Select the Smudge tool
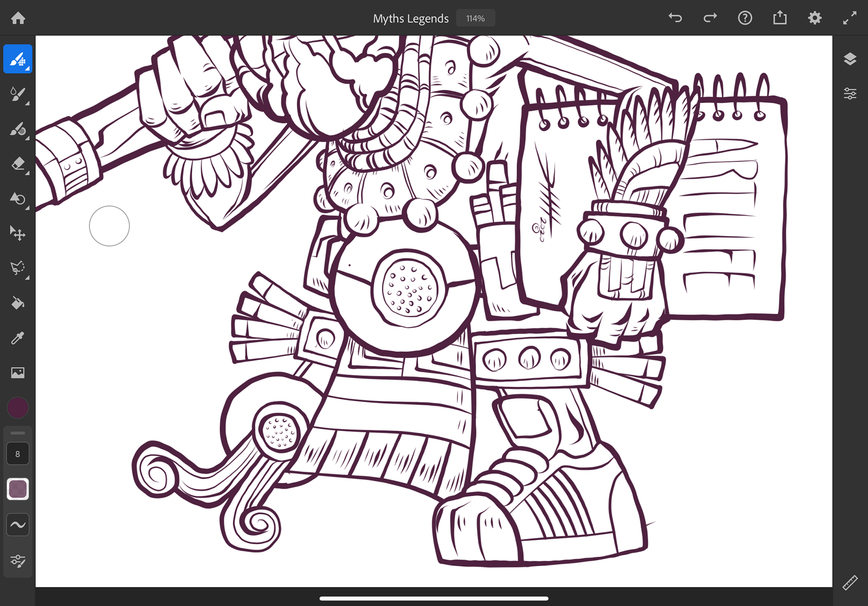Screen dimensions: 868x606 tap(18, 198)
